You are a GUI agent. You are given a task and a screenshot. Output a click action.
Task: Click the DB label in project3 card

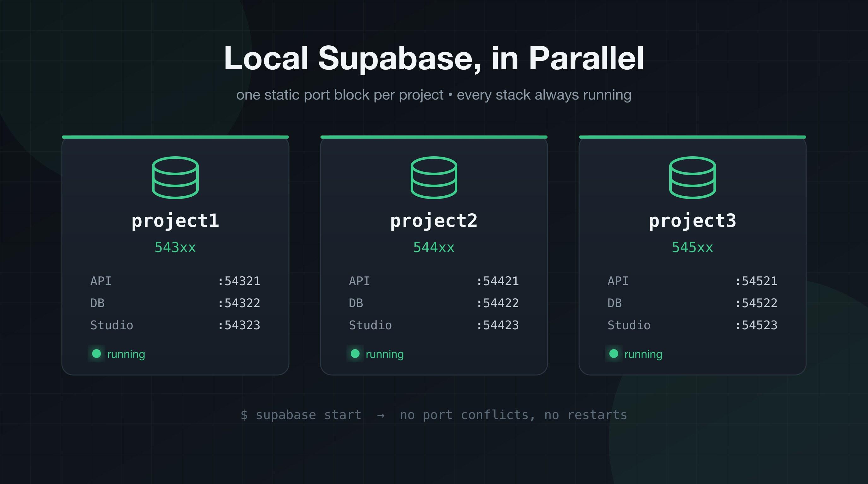point(615,303)
